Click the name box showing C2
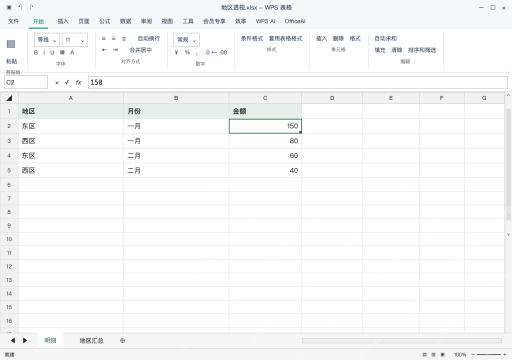Image resolution: width=512 pixels, height=360 pixels. [26, 82]
